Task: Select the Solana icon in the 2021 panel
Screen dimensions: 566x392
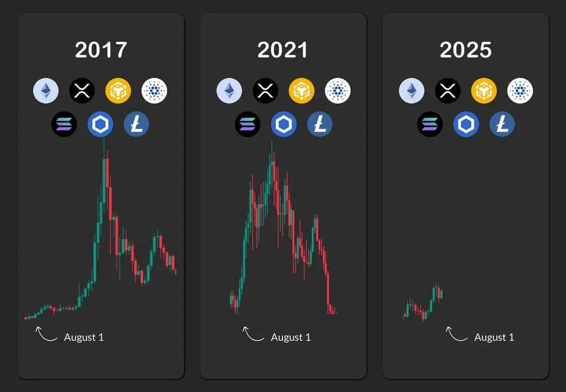Action: [248, 124]
